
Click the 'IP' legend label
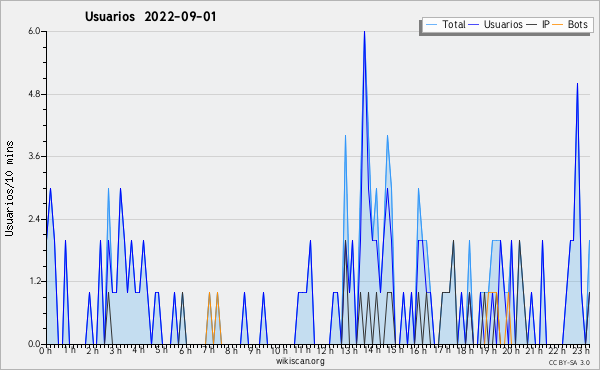pos(545,24)
